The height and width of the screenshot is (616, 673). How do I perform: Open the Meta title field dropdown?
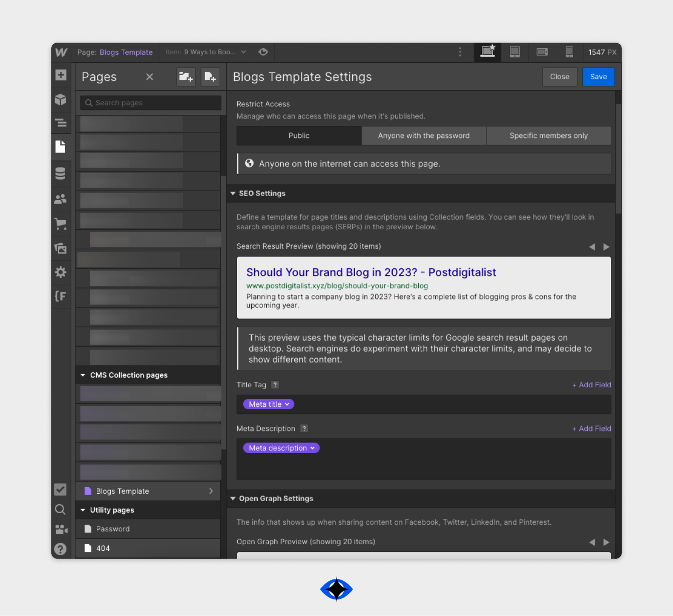(x=268, y=404)
